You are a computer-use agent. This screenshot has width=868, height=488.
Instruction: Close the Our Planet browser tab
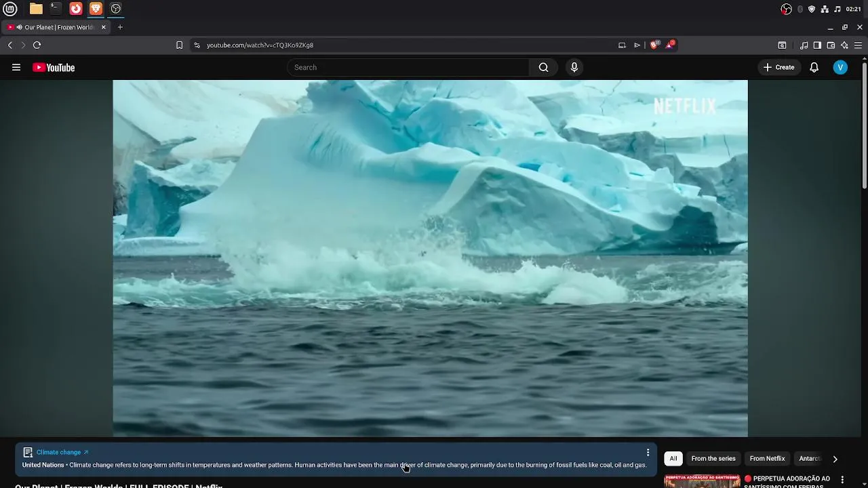point(104,27)
